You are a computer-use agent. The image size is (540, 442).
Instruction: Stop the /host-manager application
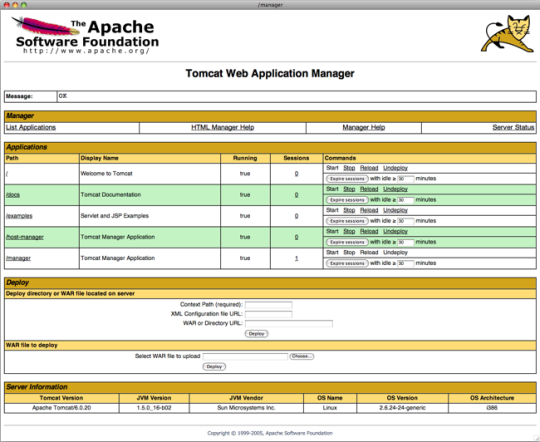[349, 231]
